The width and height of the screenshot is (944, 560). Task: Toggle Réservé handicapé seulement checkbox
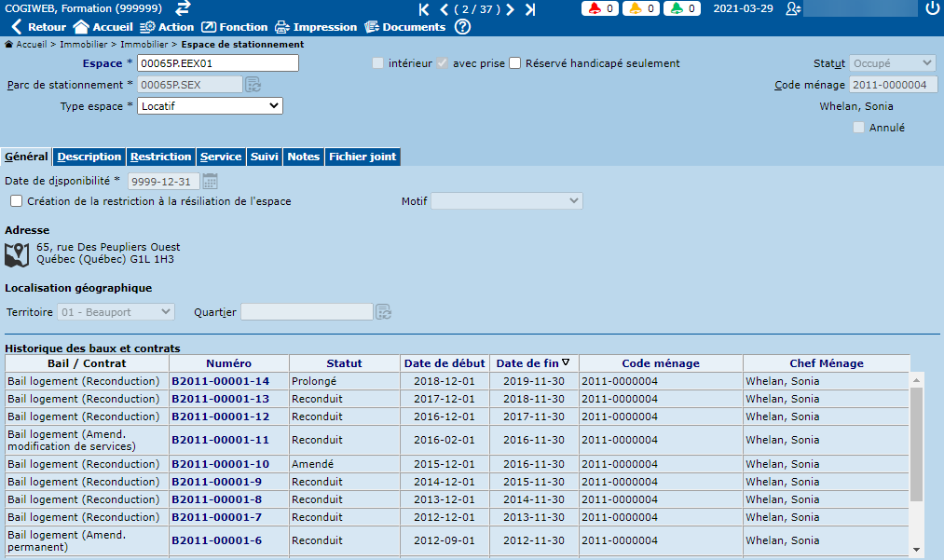(515, 63)
